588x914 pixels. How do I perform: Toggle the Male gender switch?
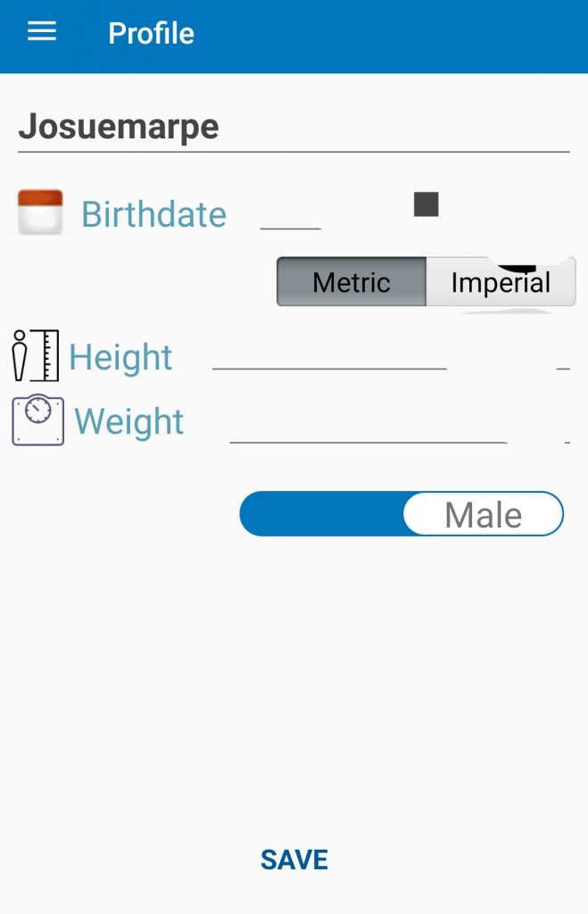coord(483,514)
